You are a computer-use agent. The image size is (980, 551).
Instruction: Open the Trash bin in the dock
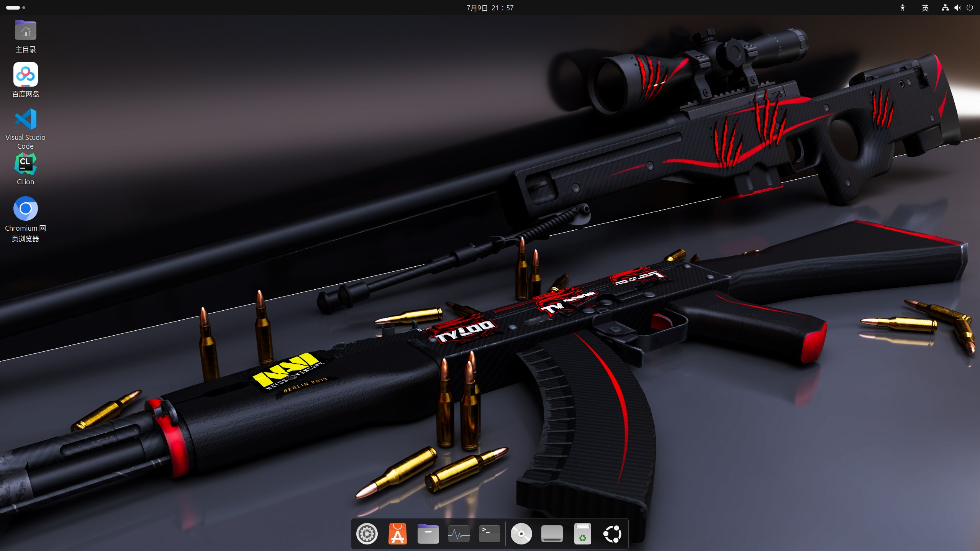click(x=583, y=534)
